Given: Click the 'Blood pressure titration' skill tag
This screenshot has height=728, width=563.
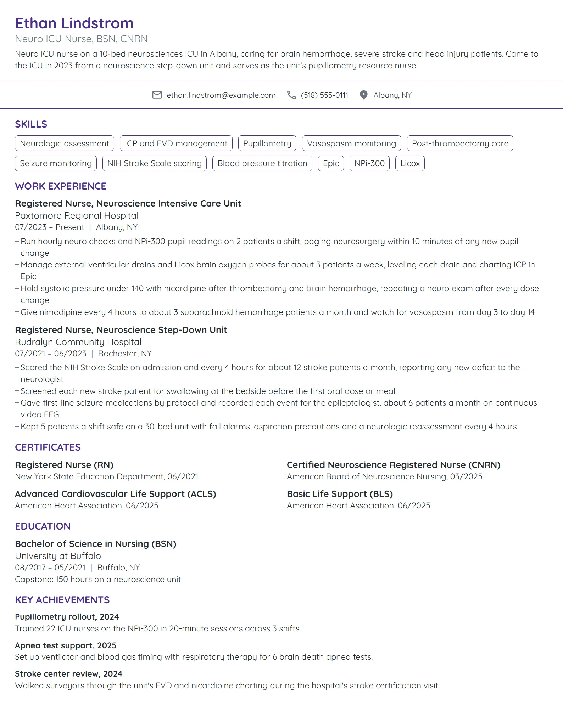Looking at the screenshot, I should [x=262, y=163].
